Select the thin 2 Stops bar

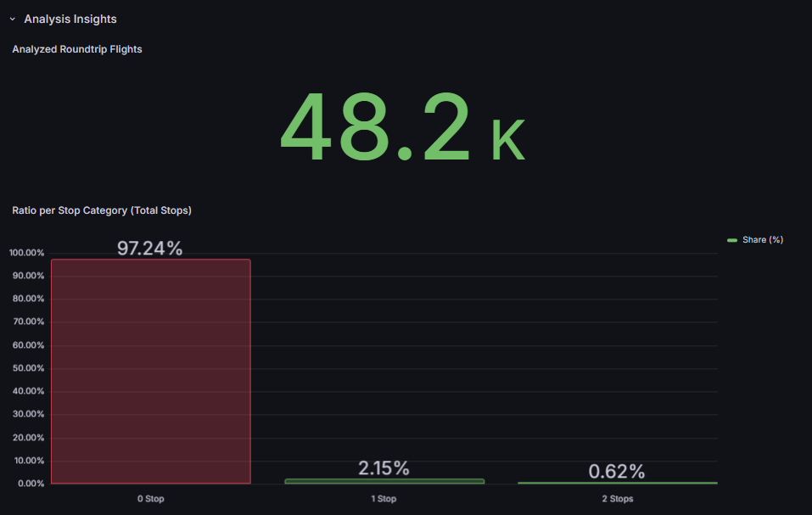[x=617, y=483]
